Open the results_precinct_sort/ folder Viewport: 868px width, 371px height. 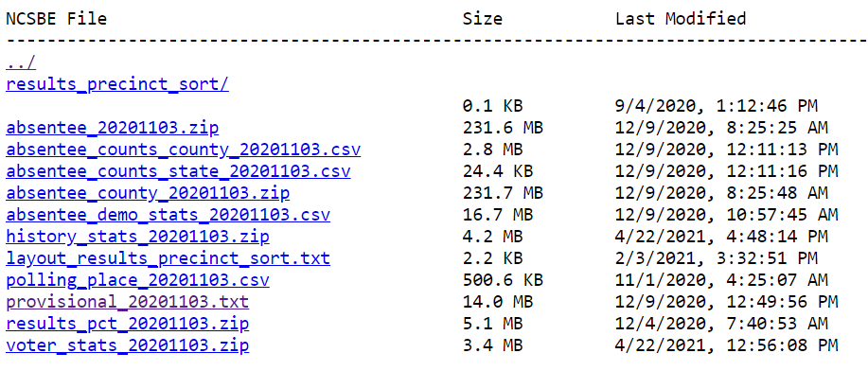coord(117,85)
